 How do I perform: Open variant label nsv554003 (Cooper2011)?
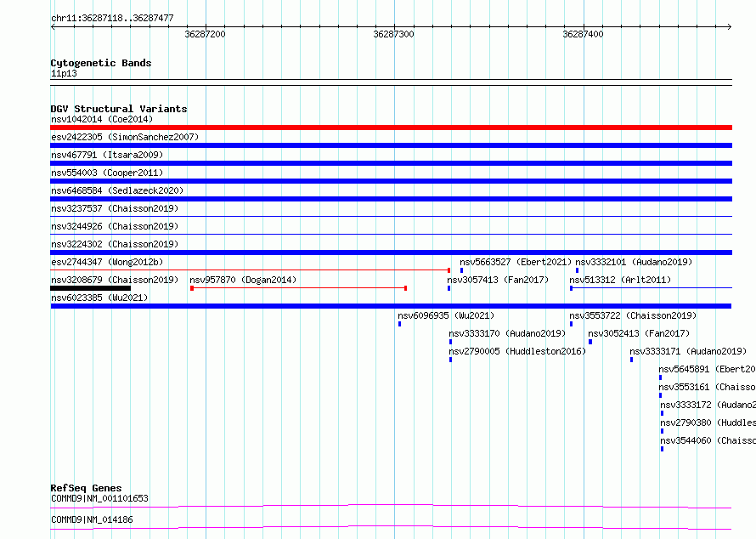pyautogui.click(x=107, y=173)
